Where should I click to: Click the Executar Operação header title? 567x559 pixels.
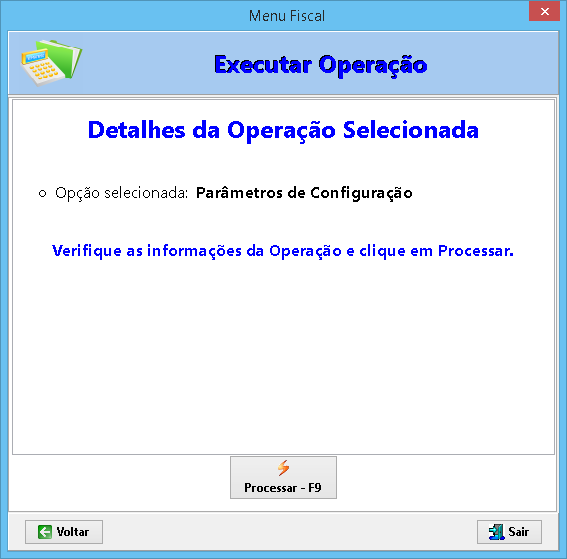point(320,65)
